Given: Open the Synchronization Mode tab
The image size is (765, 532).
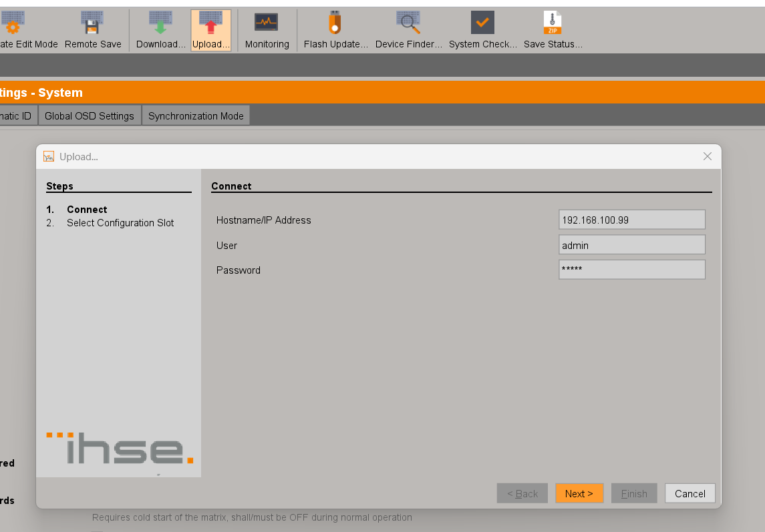Looking at the screenshot, I should click(196, 116).
